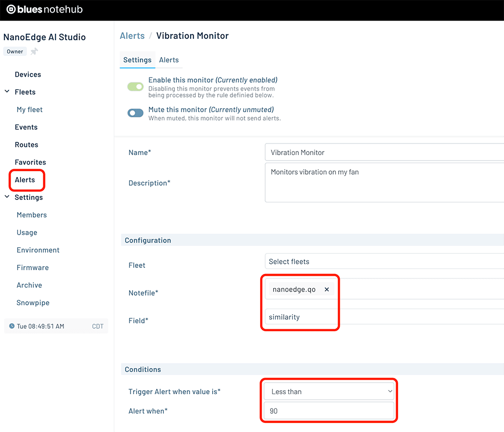Viewport: 504px width, 432px height.
Task: Click the Tue 08:49:51 AM timestamp
Action: click(x=40, y=326)
